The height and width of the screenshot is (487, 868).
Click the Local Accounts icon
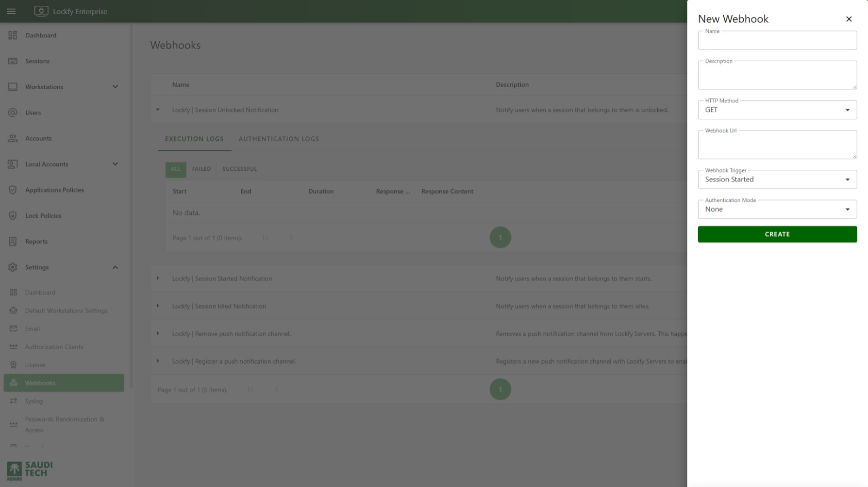[13, 164]
